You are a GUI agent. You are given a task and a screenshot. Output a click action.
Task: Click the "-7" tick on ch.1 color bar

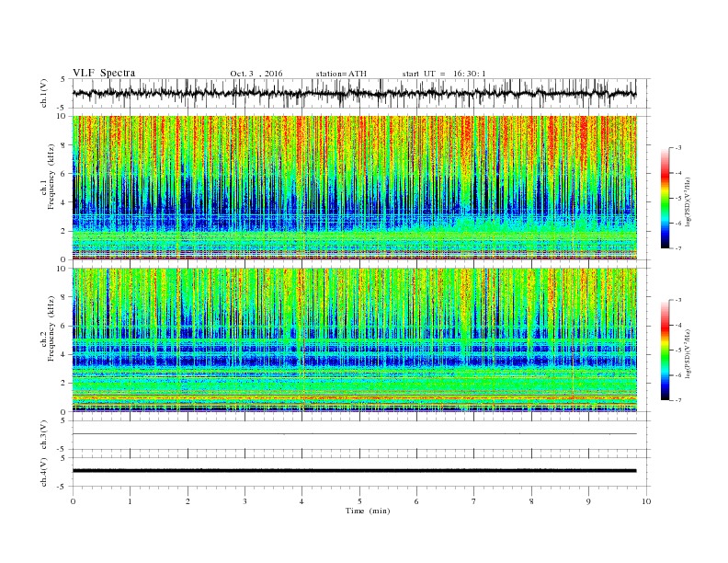click(678, 248)
